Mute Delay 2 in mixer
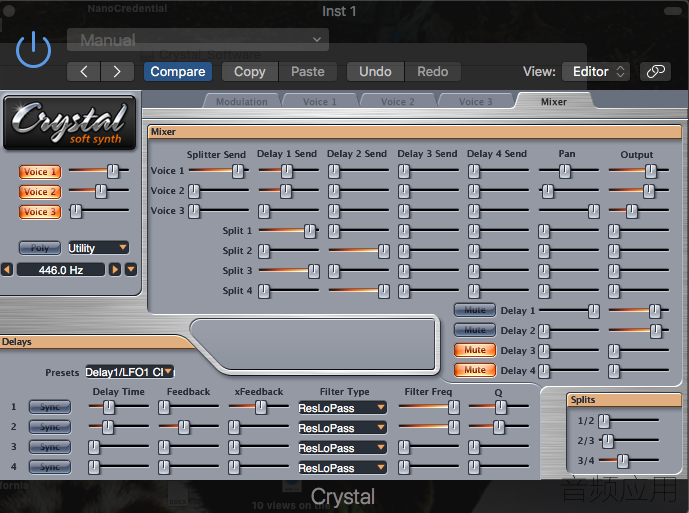The image size is (689, 513). tap(475, 330)
